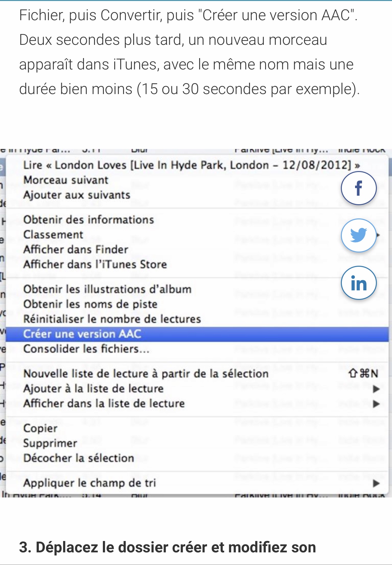Select 'Ajouter aux suivants' option
This screenshot has height=565, width=392.
(x=77, y=195)
